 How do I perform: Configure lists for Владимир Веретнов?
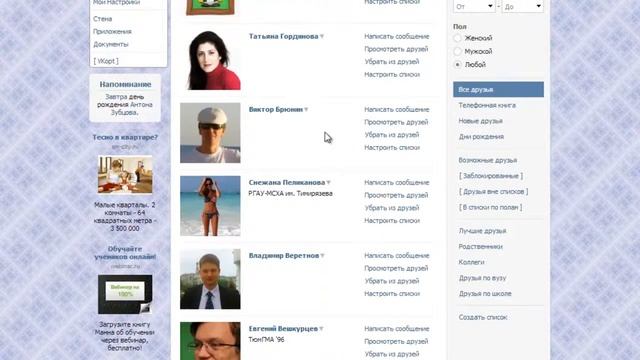point(392,293)
